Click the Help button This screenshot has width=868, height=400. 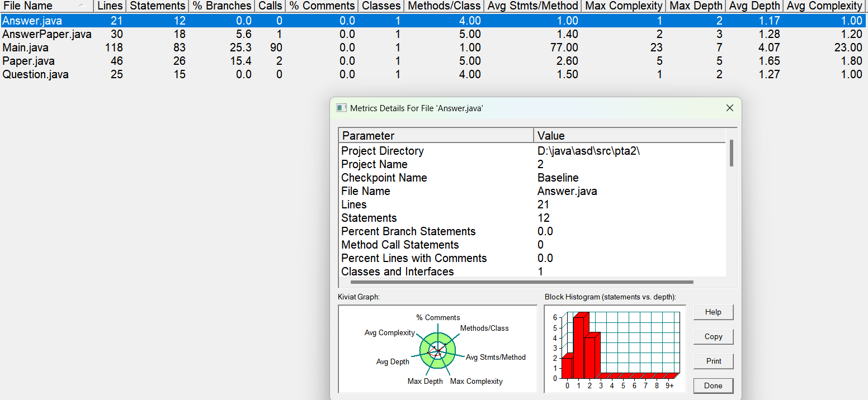point(713,312)
